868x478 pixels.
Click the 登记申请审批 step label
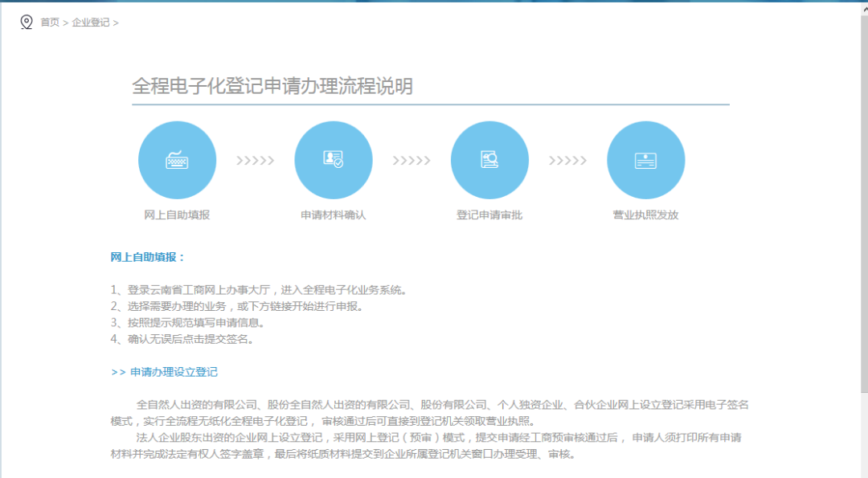[489, 214]
